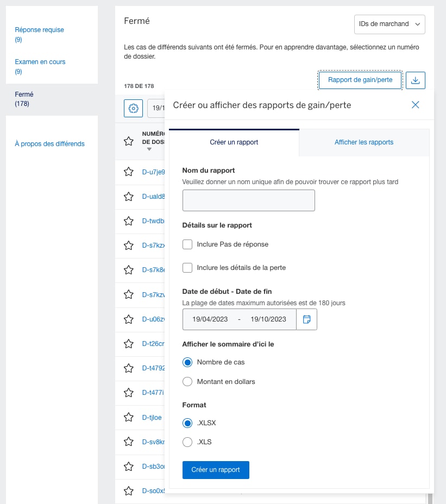The height and width of the screenshot is (504, 446).
Task: Star the case D-u7je9
Action: coord(129,172)
